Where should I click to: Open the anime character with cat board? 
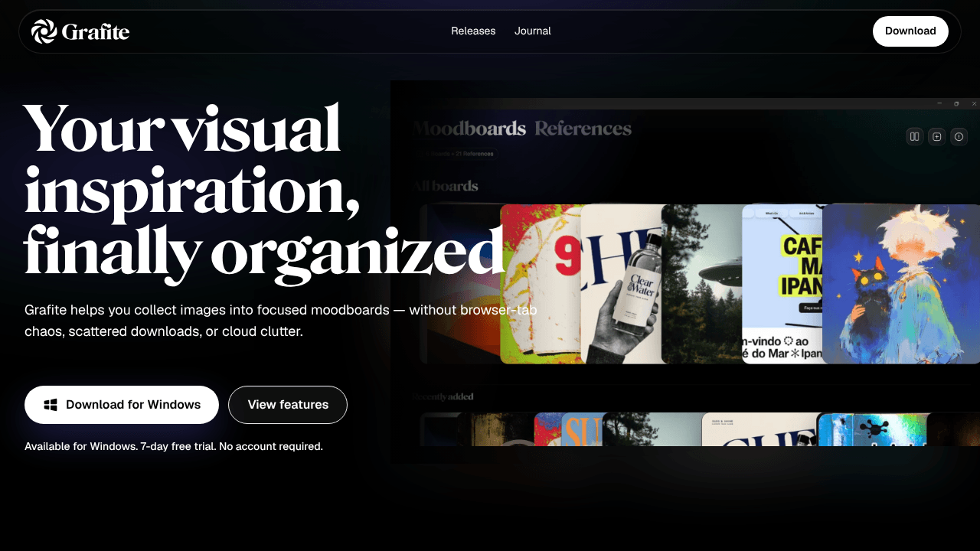901,284
